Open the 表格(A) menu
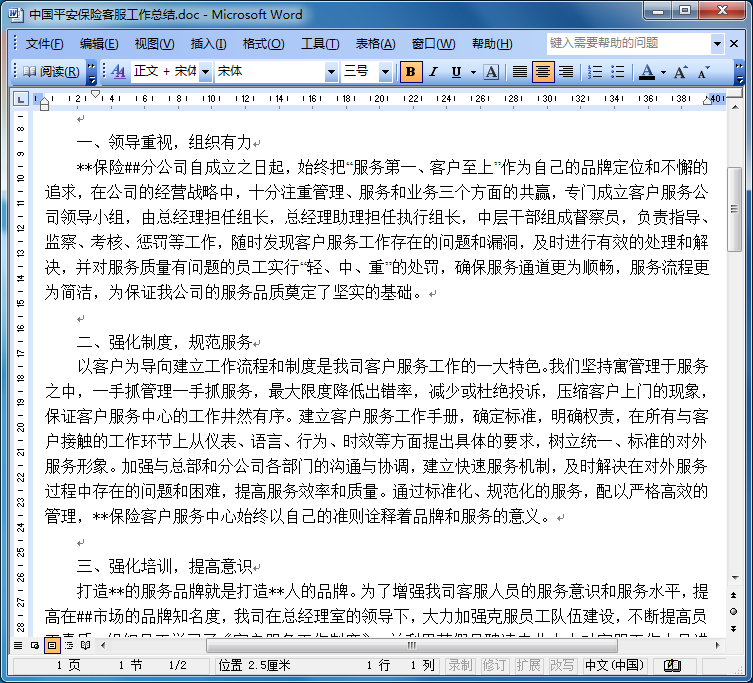753x683 pixels. point(376,44)
